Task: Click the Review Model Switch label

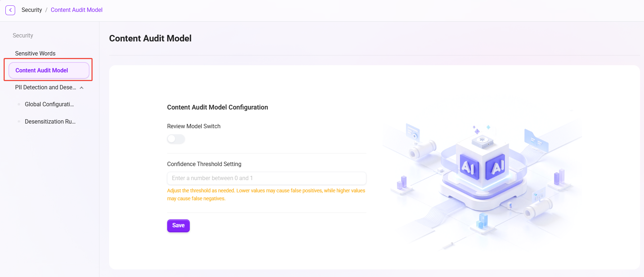Action: pos(194,126)
